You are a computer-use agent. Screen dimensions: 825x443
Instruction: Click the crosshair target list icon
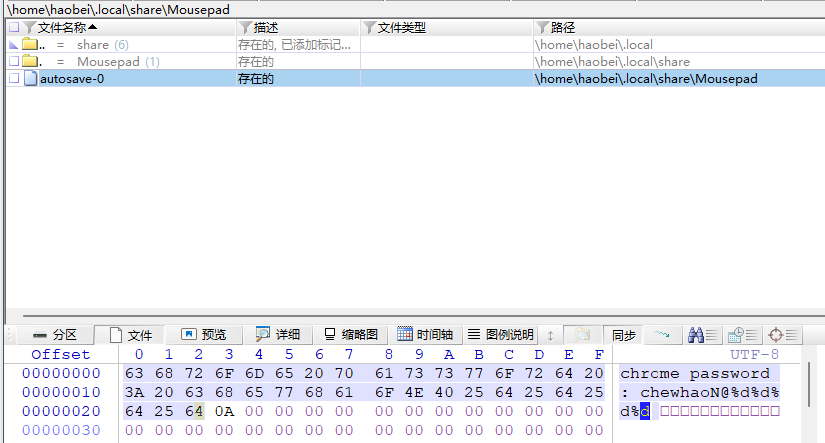click(x=783, y=335)
